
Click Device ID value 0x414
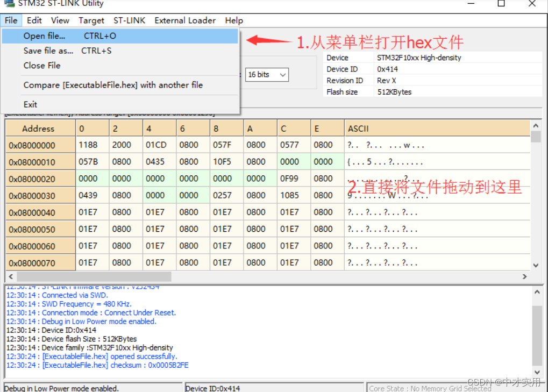pos(387,69)
